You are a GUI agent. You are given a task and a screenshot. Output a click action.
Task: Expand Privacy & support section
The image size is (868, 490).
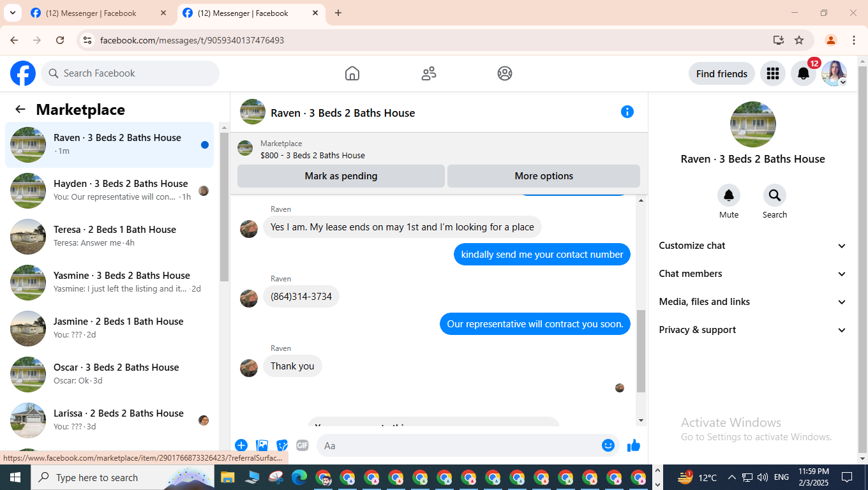pos(753,330)
